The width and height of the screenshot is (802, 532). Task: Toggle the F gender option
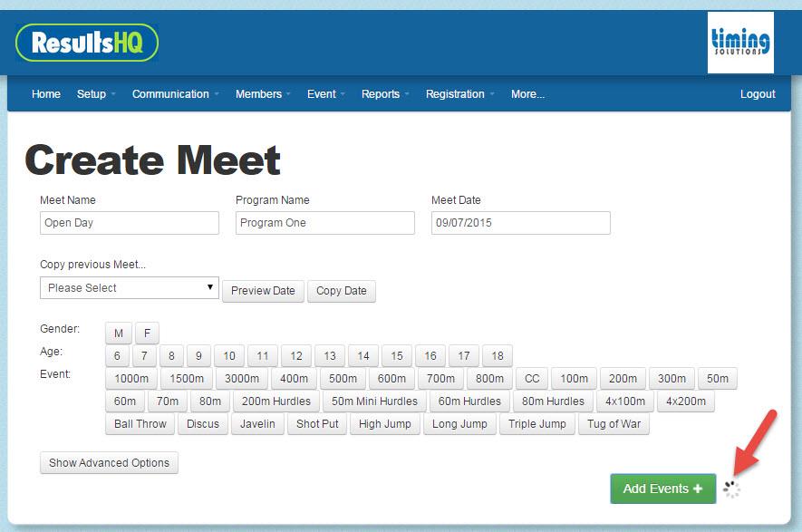(146, 333)
